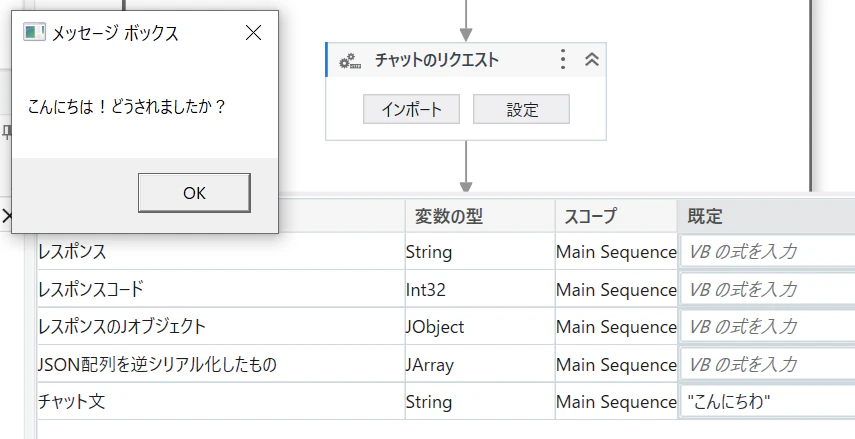
Task: Click the スコープ column header
Action: pyautogui.click(x=616, y=217)
